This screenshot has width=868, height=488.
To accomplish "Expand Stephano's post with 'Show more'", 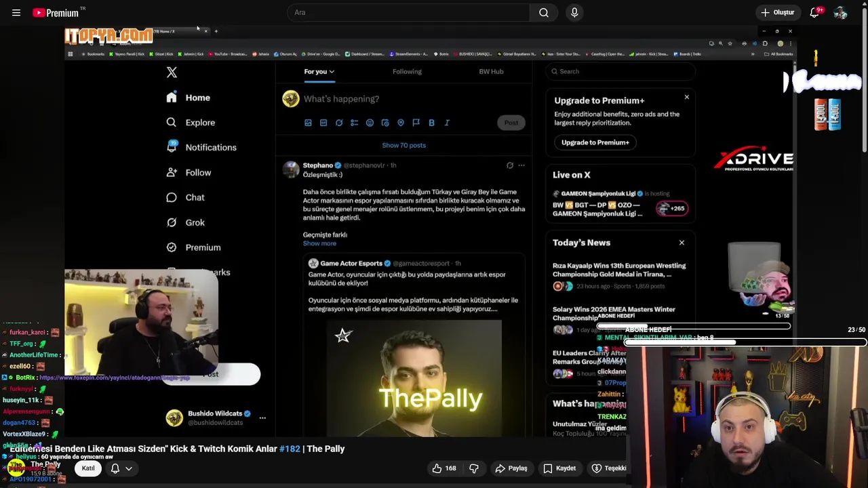I will click(319, 243).
